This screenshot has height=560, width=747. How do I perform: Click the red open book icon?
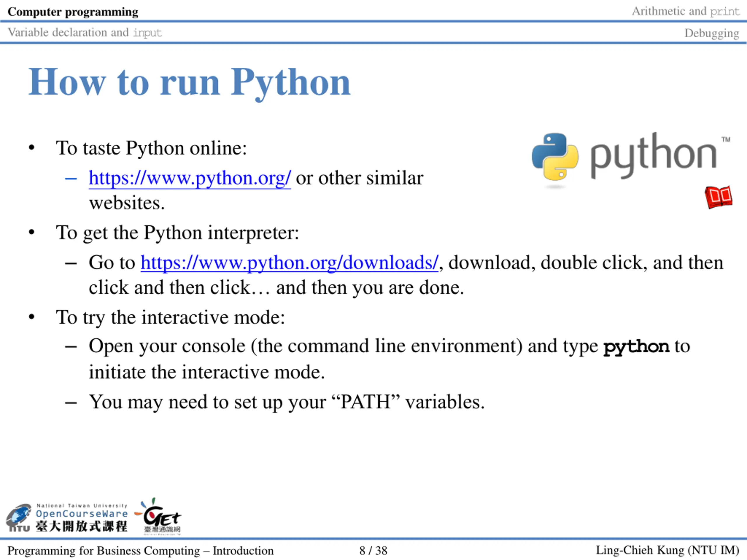718,197
